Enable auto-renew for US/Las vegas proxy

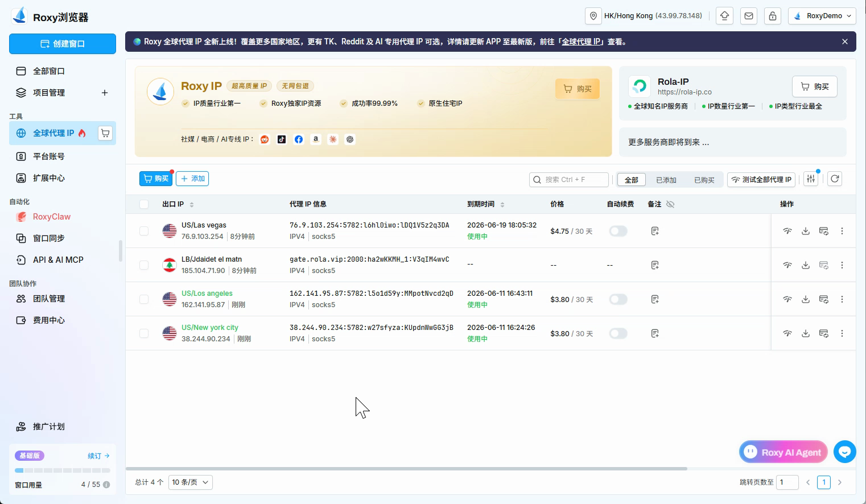[x=618, y=231]
